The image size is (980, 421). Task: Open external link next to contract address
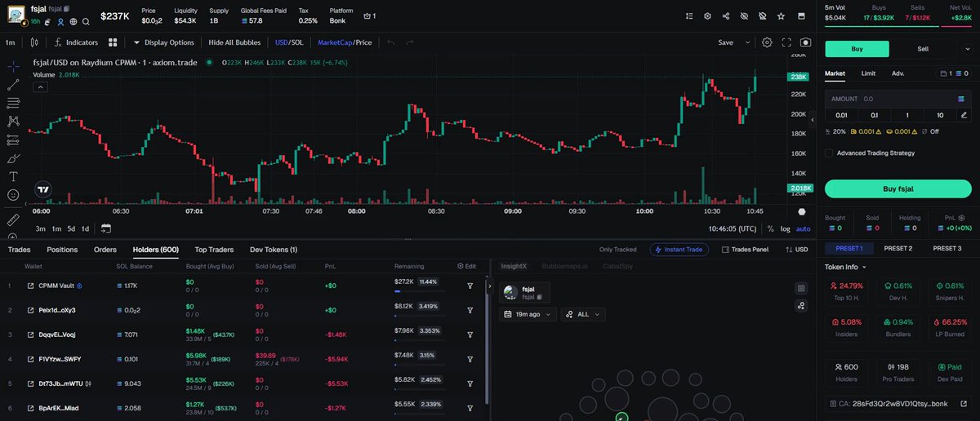point(965,403)
